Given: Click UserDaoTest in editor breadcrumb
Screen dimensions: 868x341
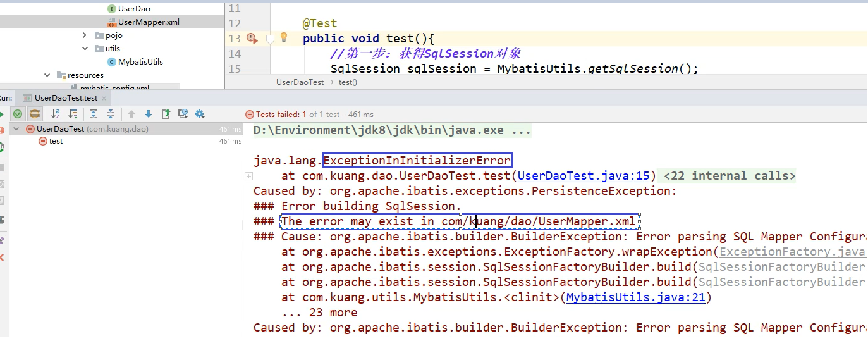Looking at the screenshot, I should [x=300, y=82].
